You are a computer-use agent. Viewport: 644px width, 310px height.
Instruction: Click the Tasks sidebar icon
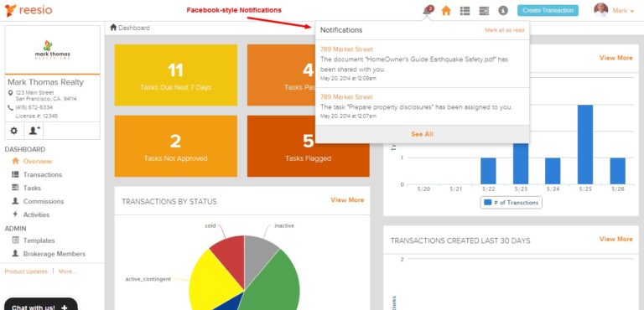point(15,188)
